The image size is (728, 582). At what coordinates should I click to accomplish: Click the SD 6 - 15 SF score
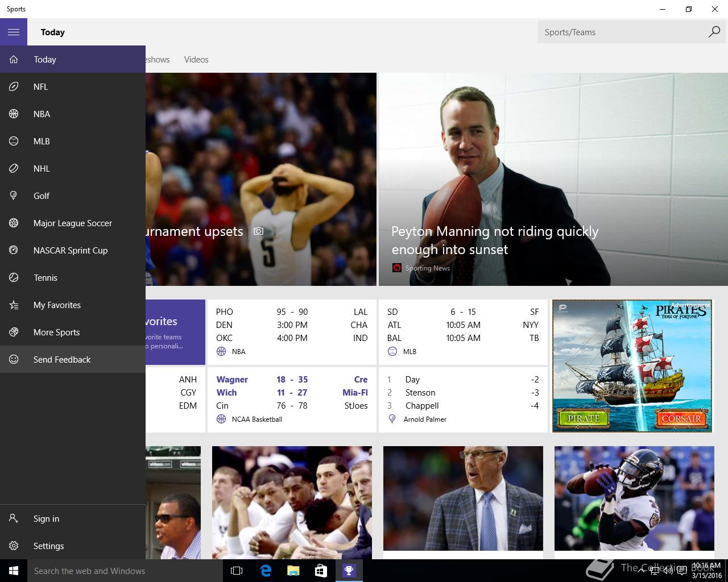pos(463,311)
